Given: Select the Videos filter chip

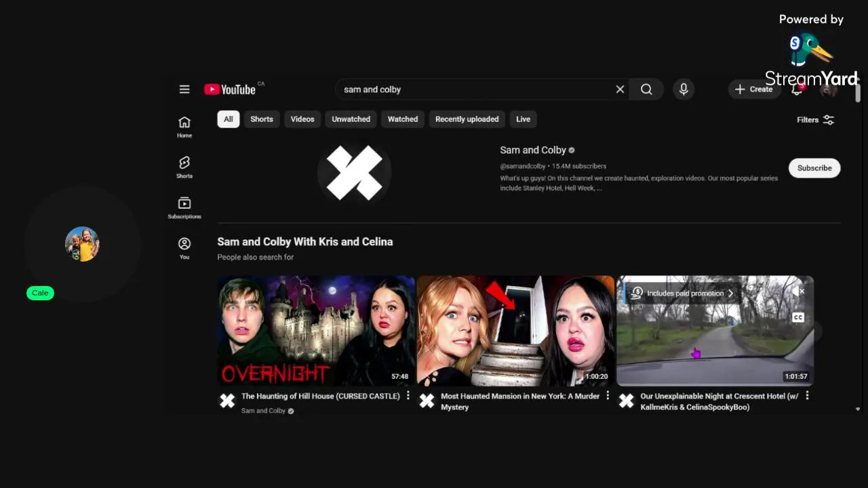Looking at the screenshot, I should (x=302, y=119).
